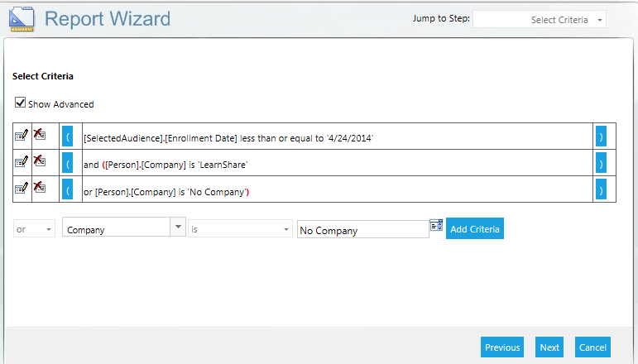Click the No Company value input field
638x364 pixels.
(362, 230)
